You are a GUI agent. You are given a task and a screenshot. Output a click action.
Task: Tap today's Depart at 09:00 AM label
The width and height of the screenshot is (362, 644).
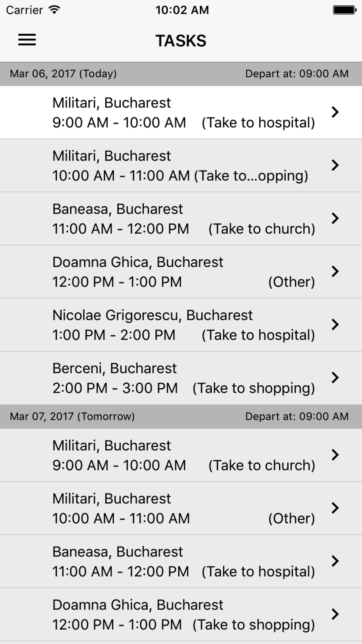pos(297,74)
